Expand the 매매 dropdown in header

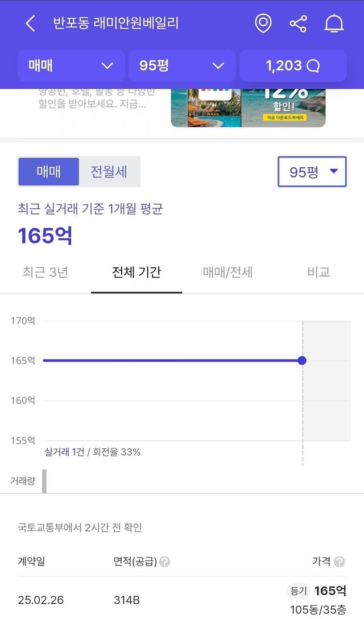point(71,66)
